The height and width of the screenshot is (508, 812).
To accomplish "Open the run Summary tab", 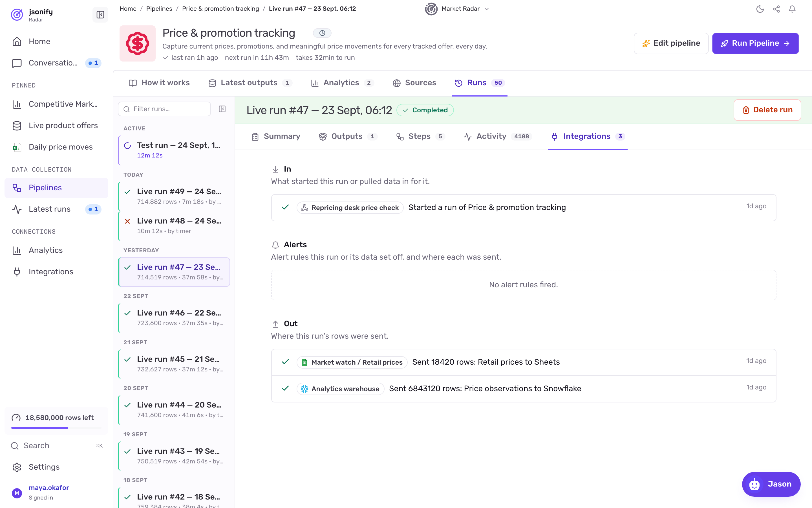I will point(276,136).
